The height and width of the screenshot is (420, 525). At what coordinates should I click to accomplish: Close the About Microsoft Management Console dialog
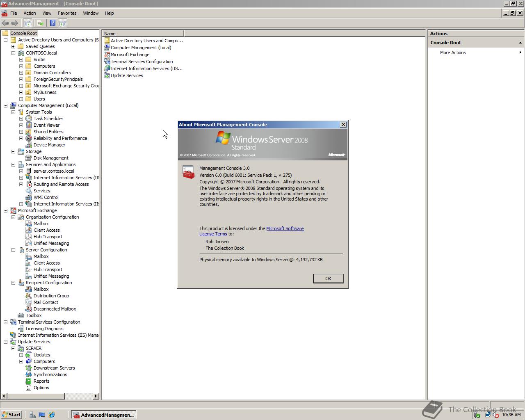343,125
